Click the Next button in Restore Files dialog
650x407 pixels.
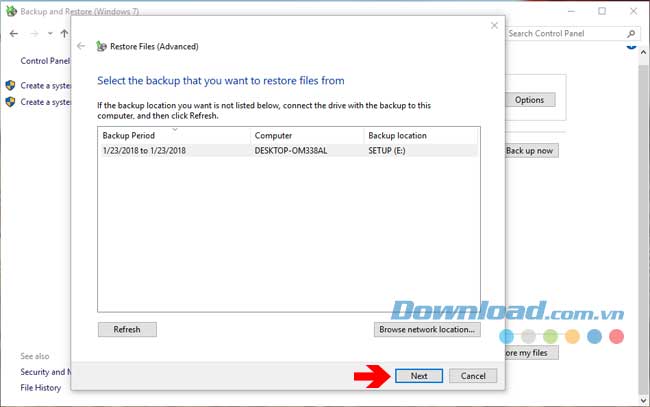tap(419, 376)
